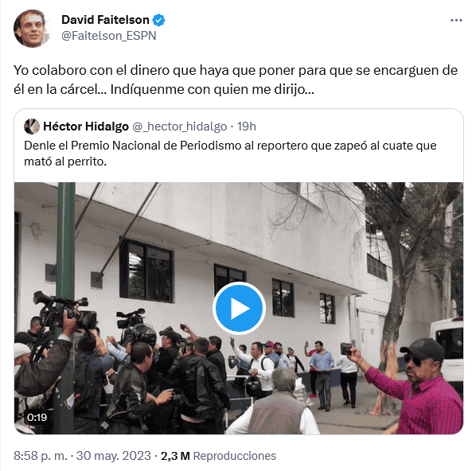
Task: Open Héctor Hidalgo's small avatar
Action: click(32, 127)
